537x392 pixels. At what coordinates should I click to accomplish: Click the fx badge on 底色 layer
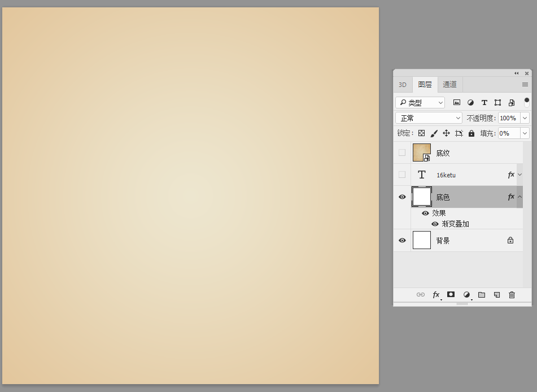pyautogui.click(x=511, y=197)
